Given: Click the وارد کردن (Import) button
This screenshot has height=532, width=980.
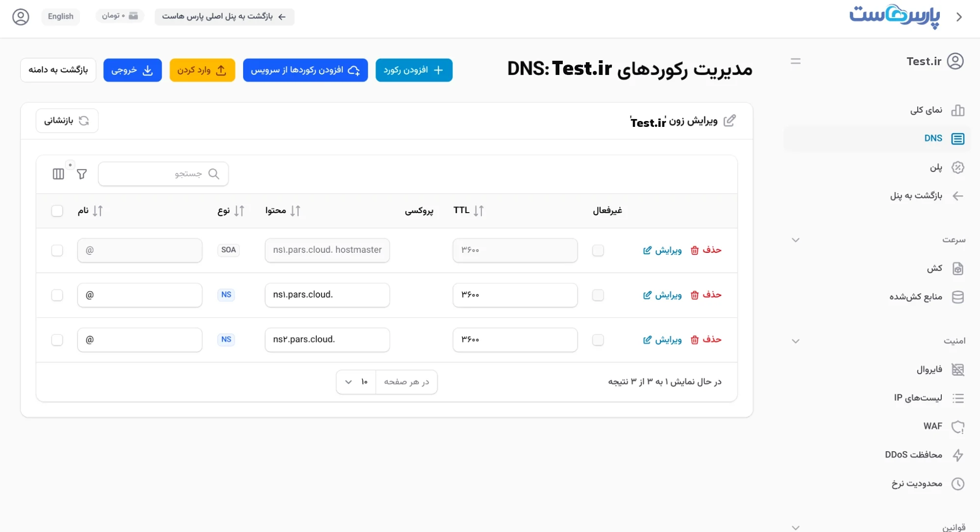Looking at the screenshot, I should pos(202,70).
